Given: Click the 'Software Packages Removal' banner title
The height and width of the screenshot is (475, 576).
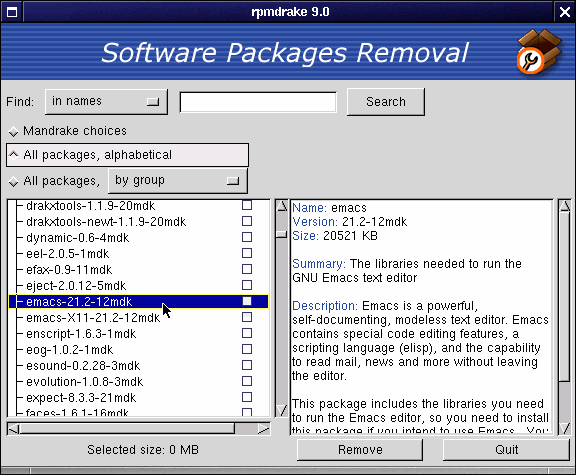Looking at the screenshot, I should click(285, 53).
